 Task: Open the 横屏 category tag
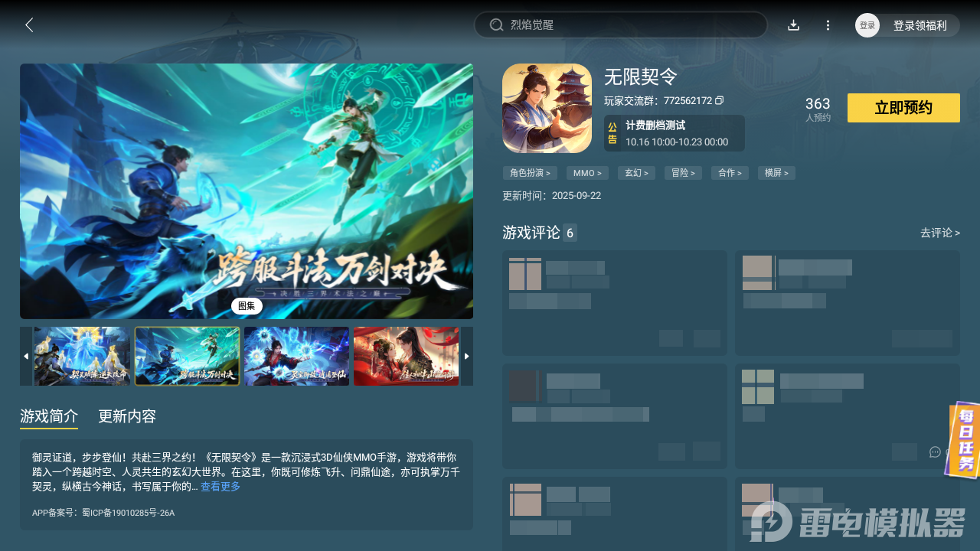click(x=776, y=173)
